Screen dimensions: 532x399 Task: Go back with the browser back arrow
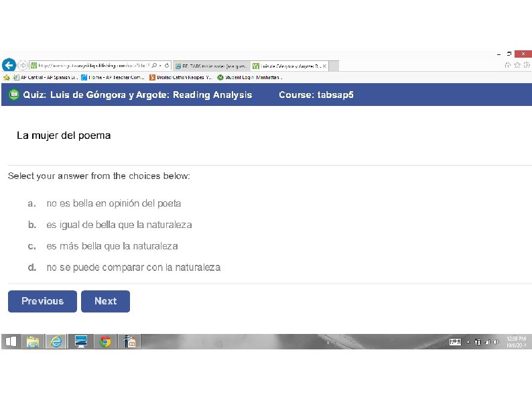pyautogui.click(x=9, y=65)
